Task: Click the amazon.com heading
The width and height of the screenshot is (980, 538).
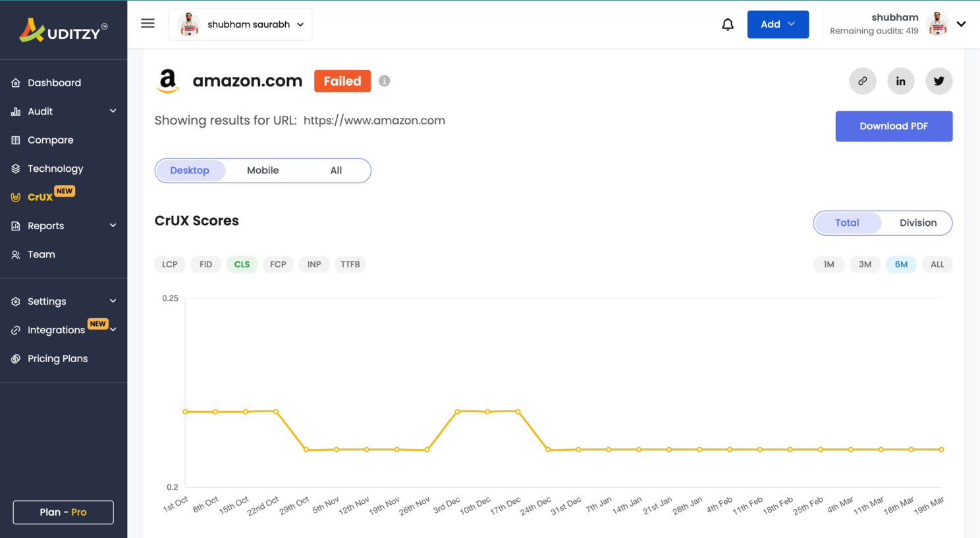Action: tap(248, 81)
